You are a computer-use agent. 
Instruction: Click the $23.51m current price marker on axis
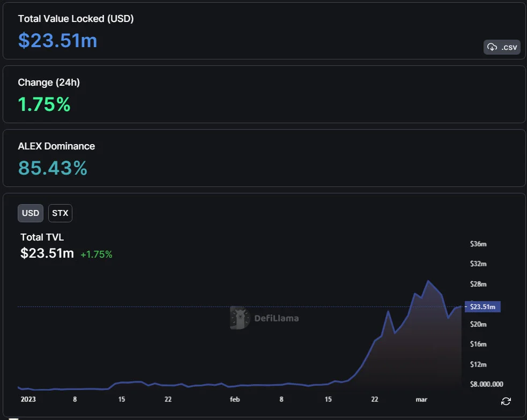[x=483, y=307]
